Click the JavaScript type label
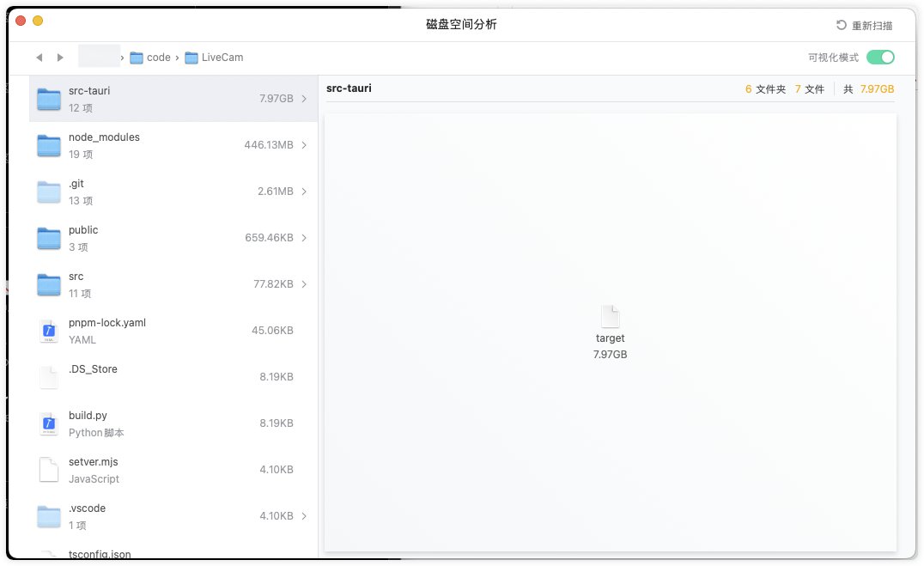The image size is (924, 566). (94, 478)
